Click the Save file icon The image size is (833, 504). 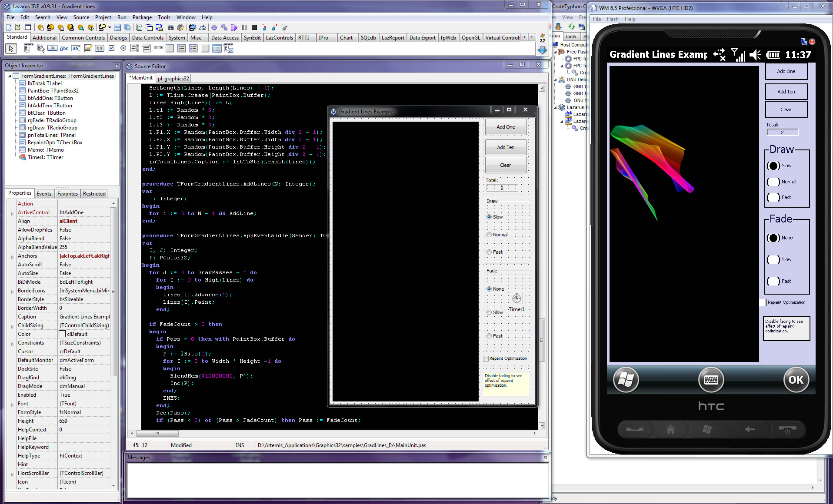click(x=117, y=27)
